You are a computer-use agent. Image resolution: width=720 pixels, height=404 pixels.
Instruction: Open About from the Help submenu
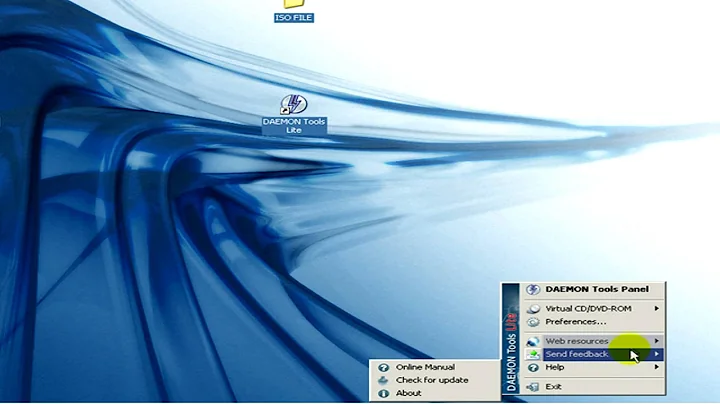click(434, 393)
